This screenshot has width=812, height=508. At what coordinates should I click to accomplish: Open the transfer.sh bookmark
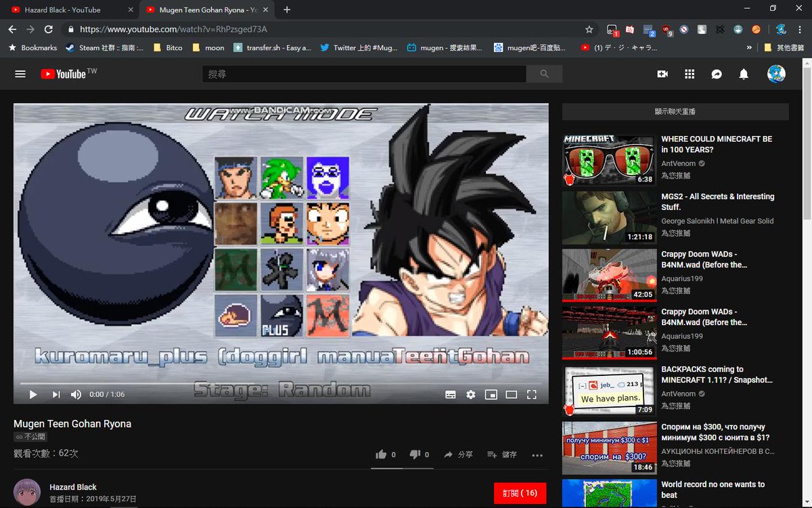point(272,47)
